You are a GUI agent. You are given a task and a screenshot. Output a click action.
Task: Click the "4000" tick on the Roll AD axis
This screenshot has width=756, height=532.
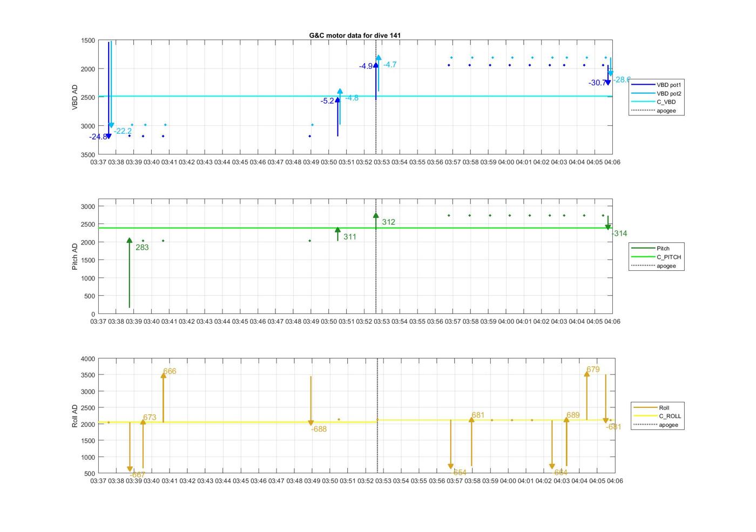[x=88, y=359]
